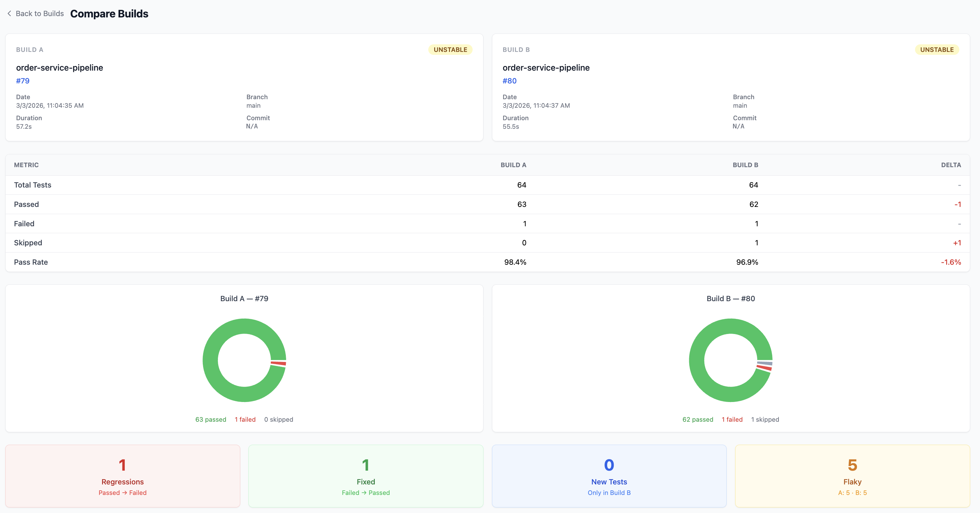Click Build A donut chart green segment
The width and height of the screenshot is (980, 513).
coord(210,360)
